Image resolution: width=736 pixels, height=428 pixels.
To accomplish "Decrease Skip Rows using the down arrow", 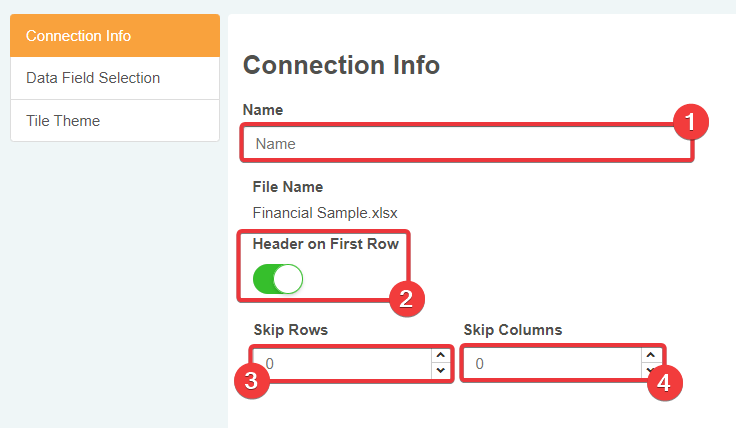I will 440,371.
